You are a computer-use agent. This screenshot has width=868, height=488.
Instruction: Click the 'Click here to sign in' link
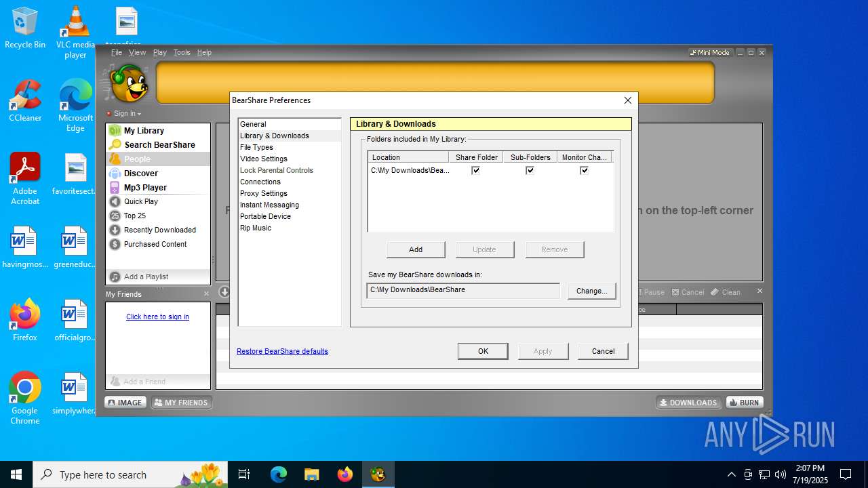point(157,317)
